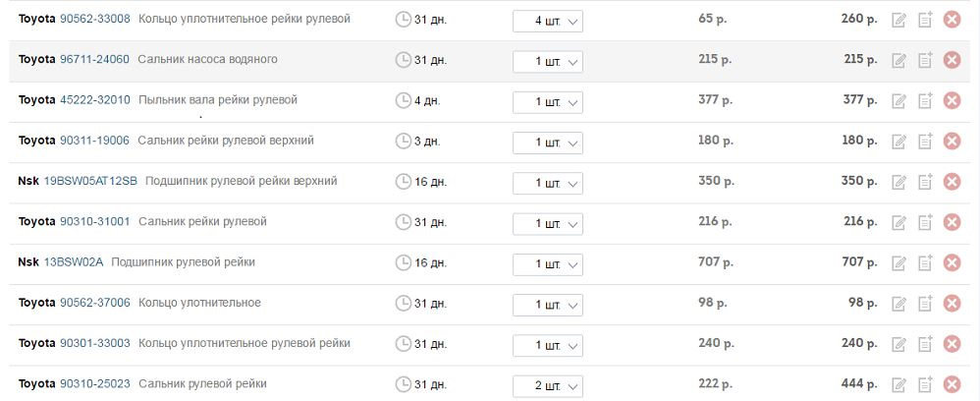Click add-note icon for Nsk 13BSW02A row
Screen dimensions: 980x401
point(924,262)
